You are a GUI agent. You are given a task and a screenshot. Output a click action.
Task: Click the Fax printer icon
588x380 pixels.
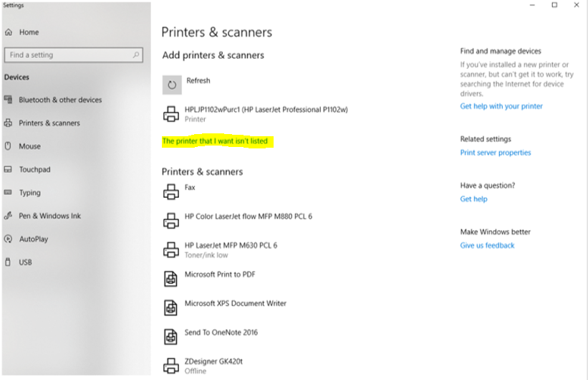pyautogui.click(x=171, y=191)
